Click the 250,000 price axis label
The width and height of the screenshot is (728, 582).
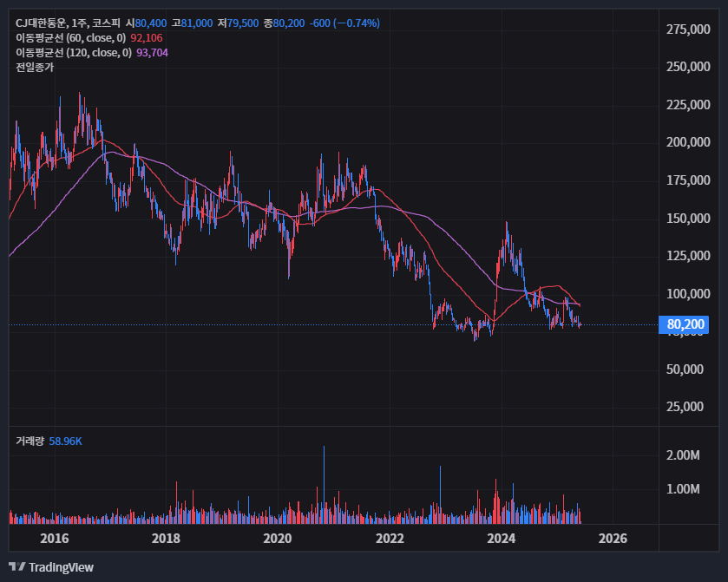tap(688, 67)
